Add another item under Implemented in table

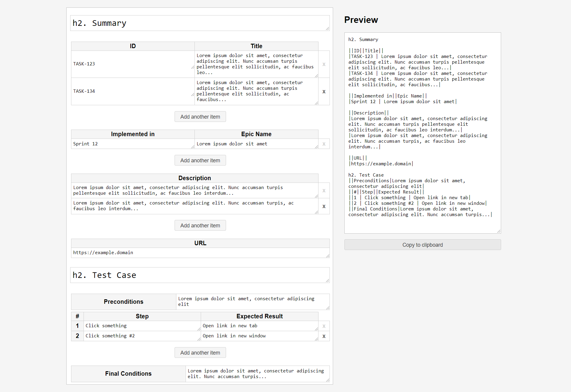[x=200, y=160]
